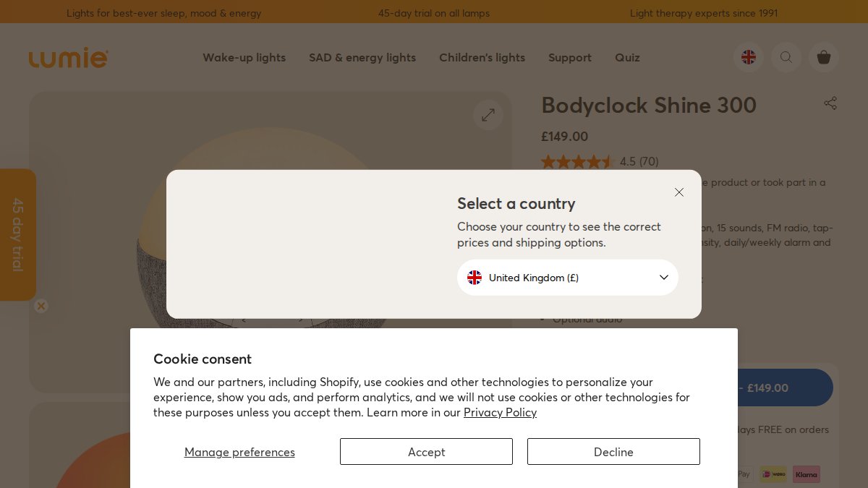Click the UK flag country selector icon
The height and width of the screenshot is (488, 868).
749,57
